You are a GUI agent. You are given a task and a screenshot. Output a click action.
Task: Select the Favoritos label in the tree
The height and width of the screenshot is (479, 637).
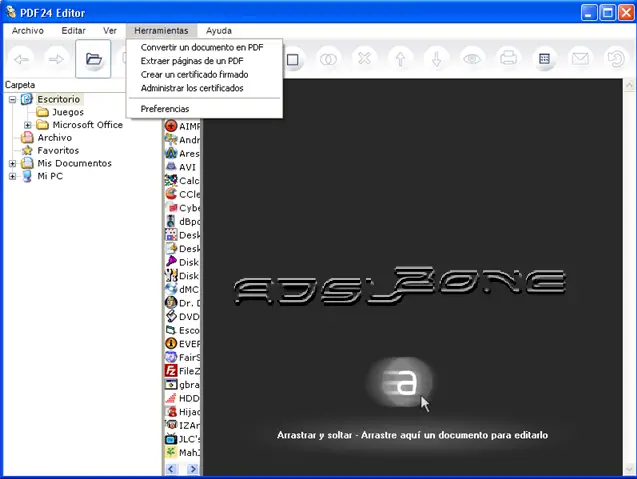(x=58, y=151)
